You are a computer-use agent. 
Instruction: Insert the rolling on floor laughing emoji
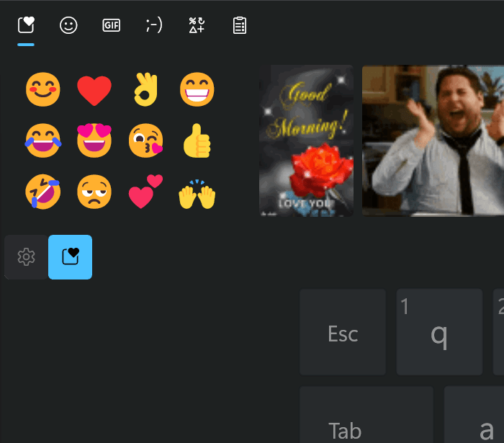coord(42,192)
